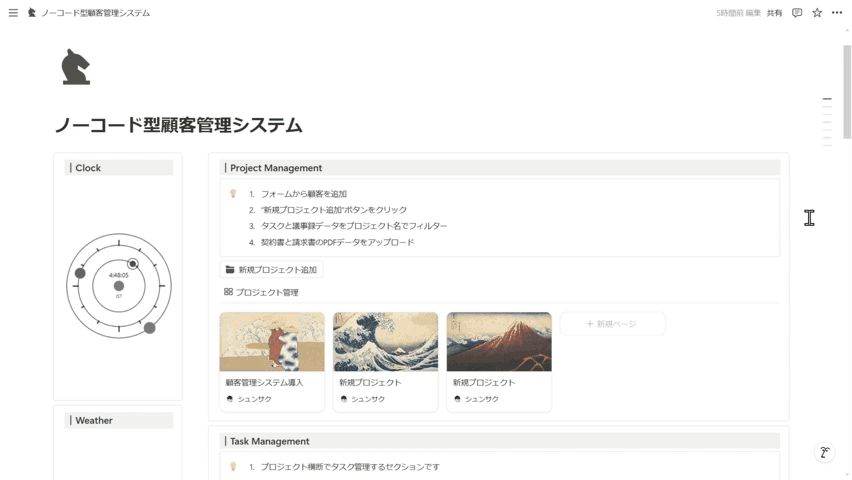Click list item "新規プロジェクト追加"ボタンをクリック
852x480 pixels.
tap(334, 209)
